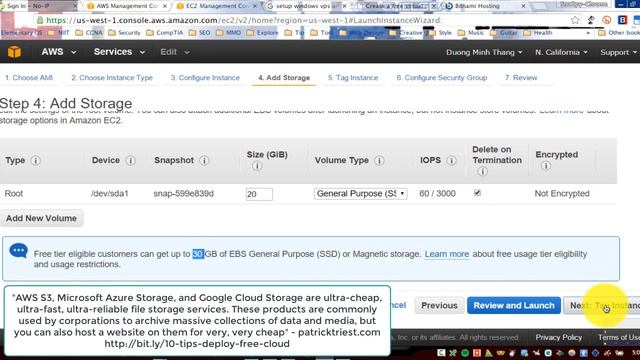
Task: Open the info icon next to IOPS
Action: pos(451,160)
